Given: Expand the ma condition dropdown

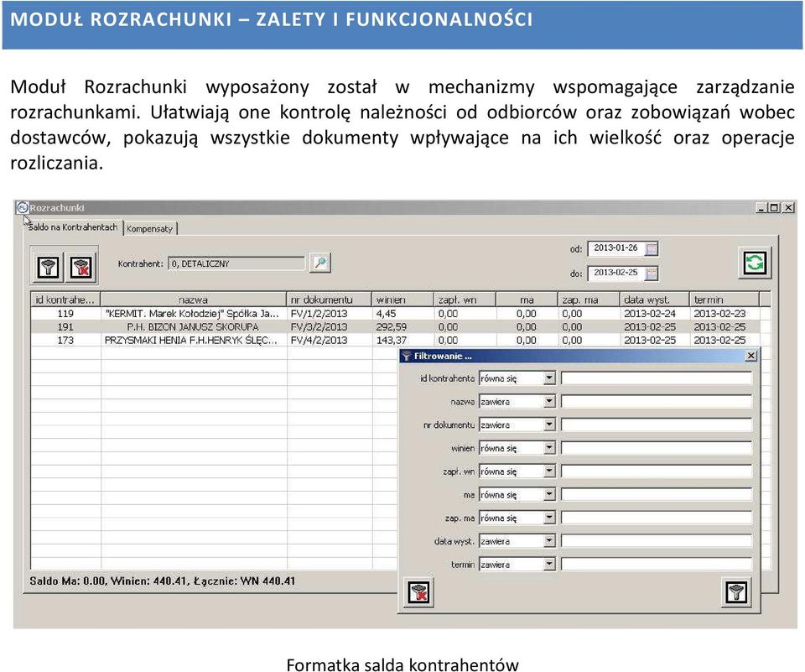Looking at the screenshot, I should (x=549, y=495).
